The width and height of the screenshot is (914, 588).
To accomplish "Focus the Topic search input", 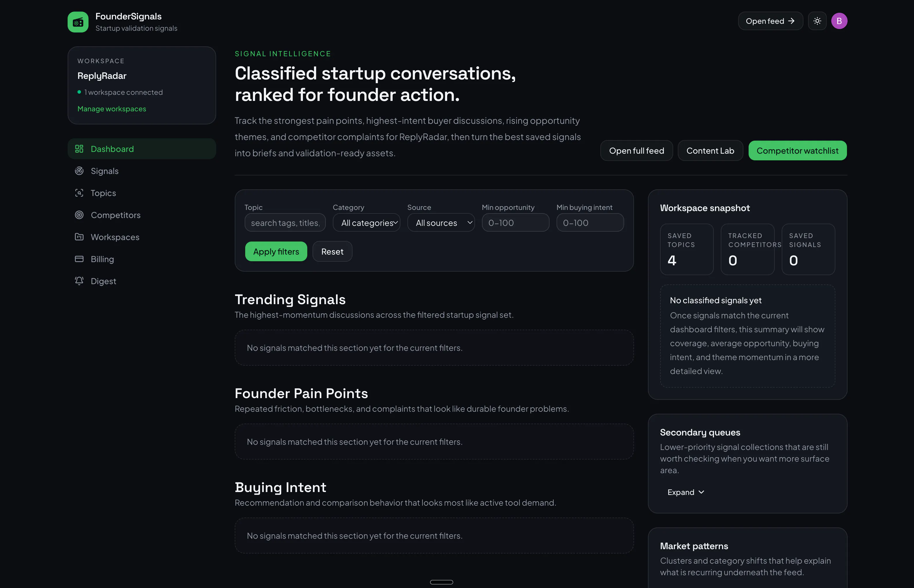I will [x=285, y=223].
